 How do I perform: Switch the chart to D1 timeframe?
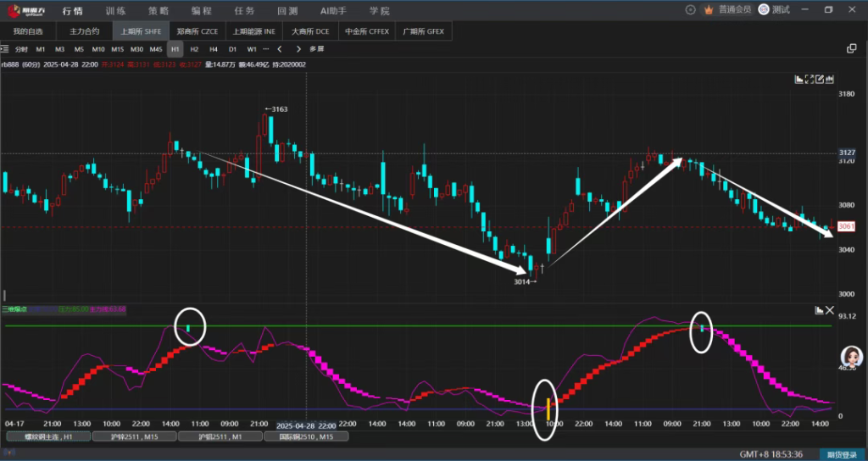232,49
